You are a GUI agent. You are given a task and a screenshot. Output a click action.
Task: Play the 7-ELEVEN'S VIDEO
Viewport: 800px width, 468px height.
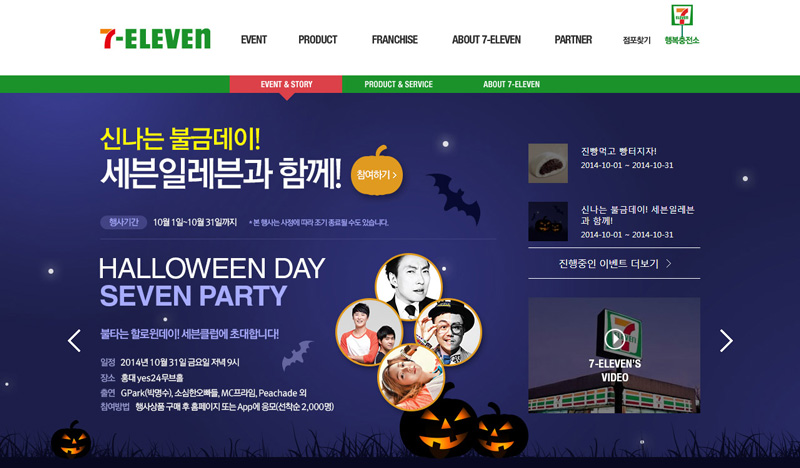point(614,339)
